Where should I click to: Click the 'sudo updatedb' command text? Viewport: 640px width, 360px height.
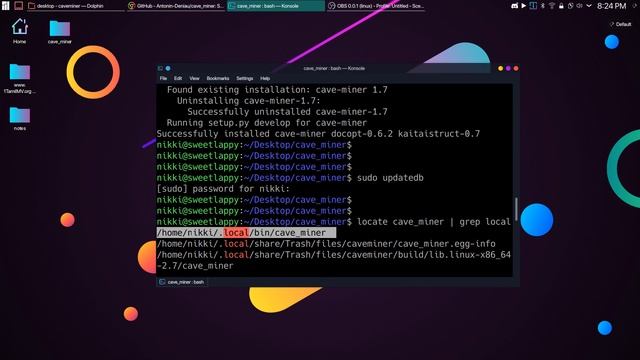tap(390, 178)
